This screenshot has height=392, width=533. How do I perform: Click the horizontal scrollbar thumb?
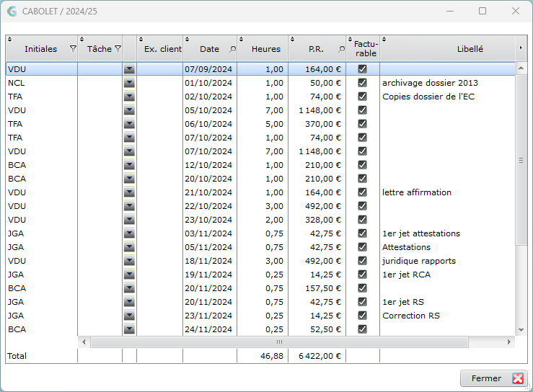279,342
